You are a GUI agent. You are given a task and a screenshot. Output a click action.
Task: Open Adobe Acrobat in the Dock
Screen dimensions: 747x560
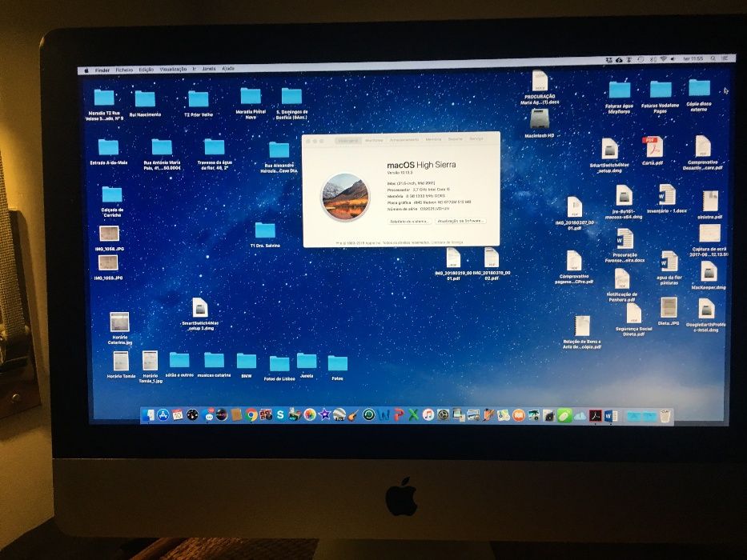coord(596,415)
